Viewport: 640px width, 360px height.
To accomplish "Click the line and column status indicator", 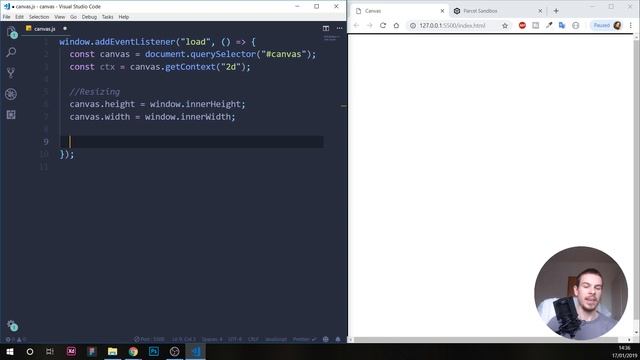I will [183, 339].
